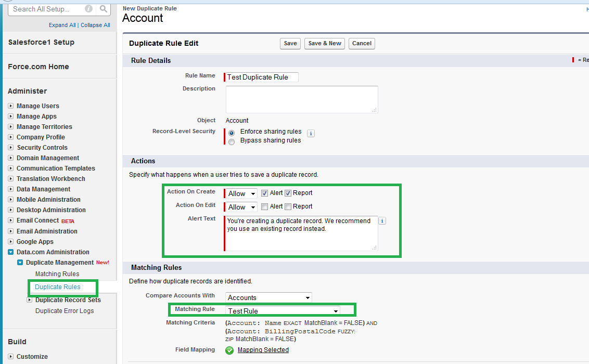This screenshot has width=589, height=364.
Task: Expand Customize arrow under Build
Action: [11, 357]
